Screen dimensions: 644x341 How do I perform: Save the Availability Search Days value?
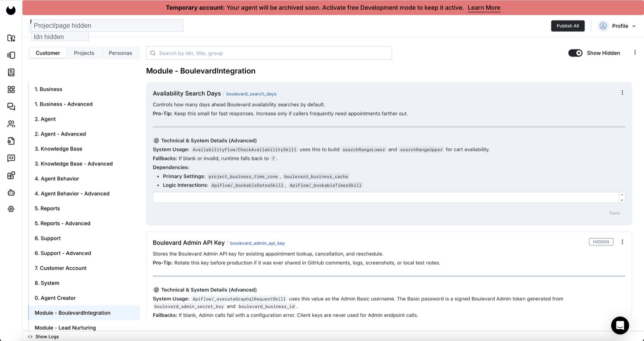[x=614, y=213]
